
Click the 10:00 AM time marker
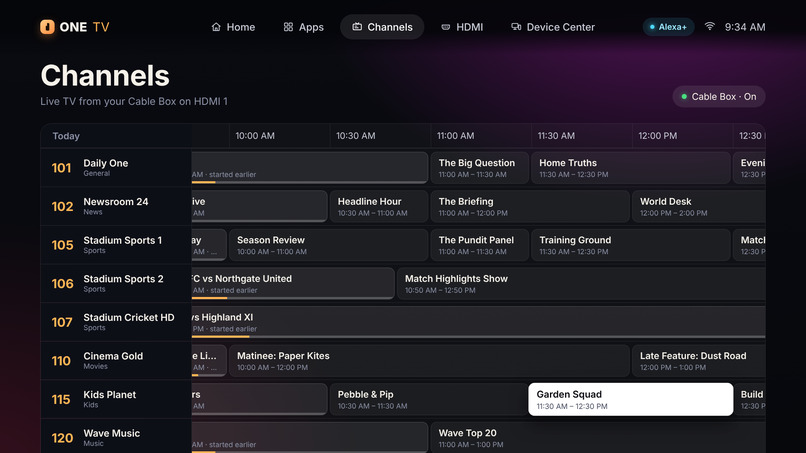pos(255,136)
